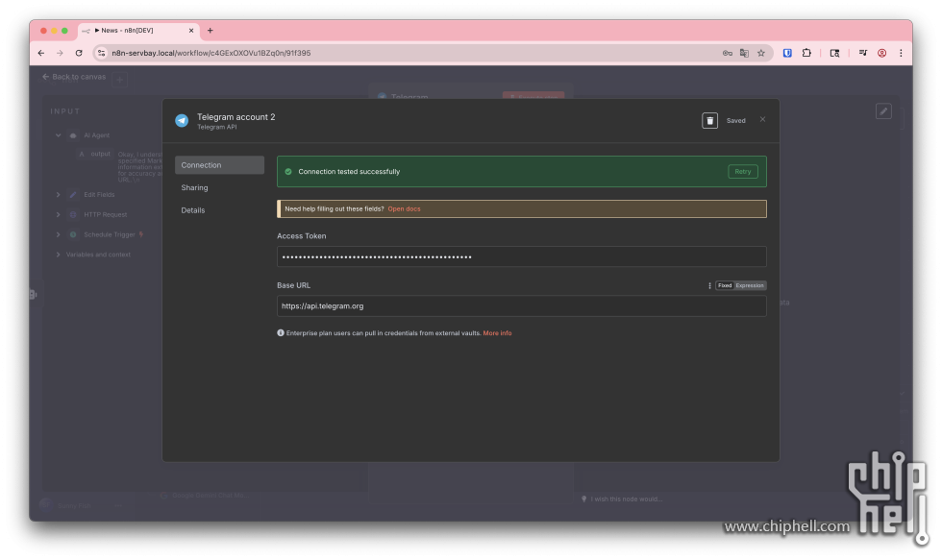The image size is (942, 560).
Task: Expand the Edit Fields input node
Action: (x=59, y=195)
